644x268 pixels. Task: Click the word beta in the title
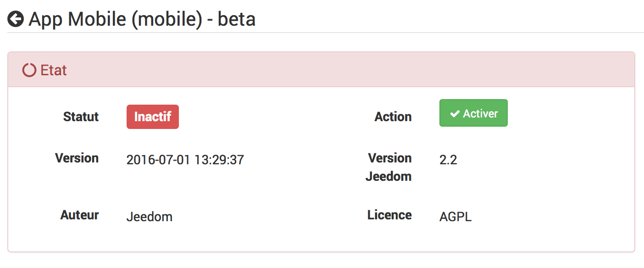pyautogui.click(x=237, y=19)
